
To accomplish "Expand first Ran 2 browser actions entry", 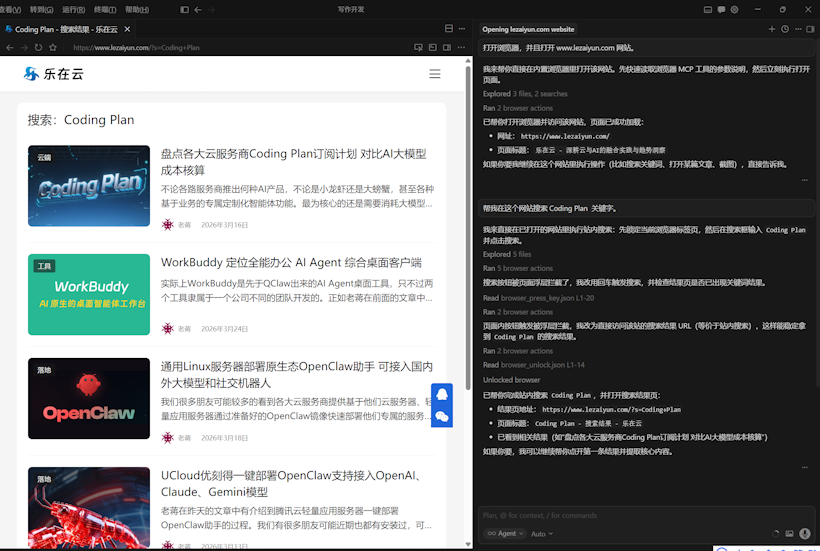I will 518,108.
